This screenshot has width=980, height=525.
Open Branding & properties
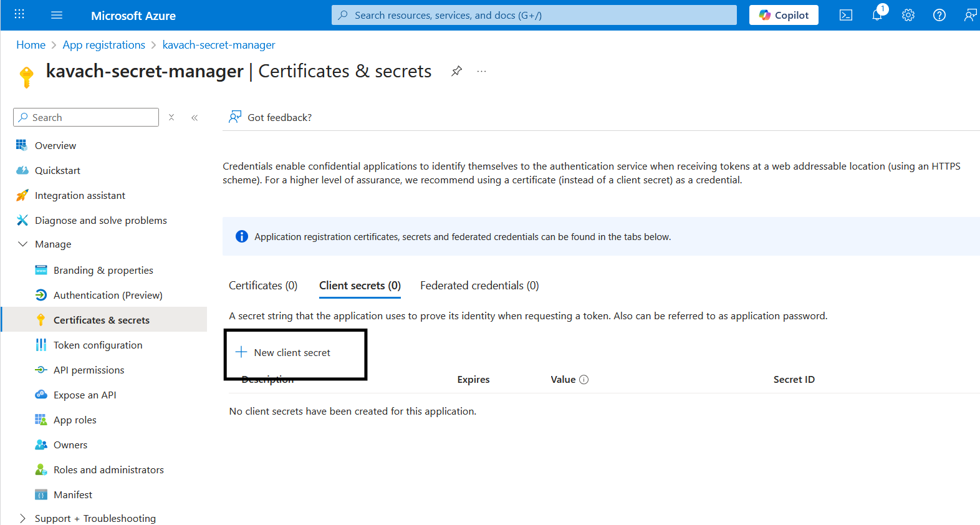(x=103, y=270)
